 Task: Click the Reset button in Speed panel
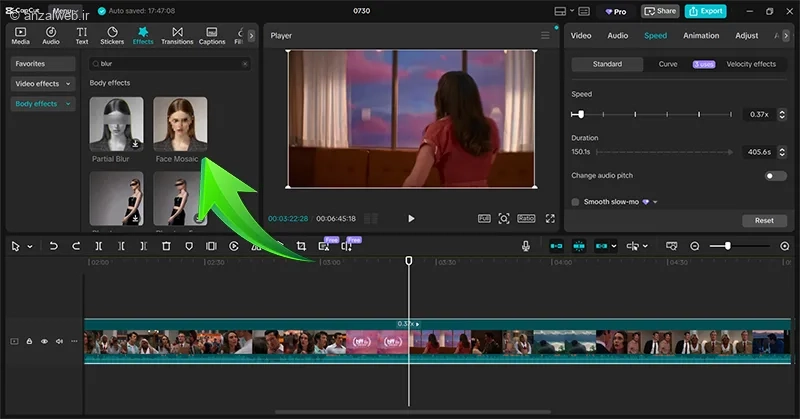(x=764, y=220)
